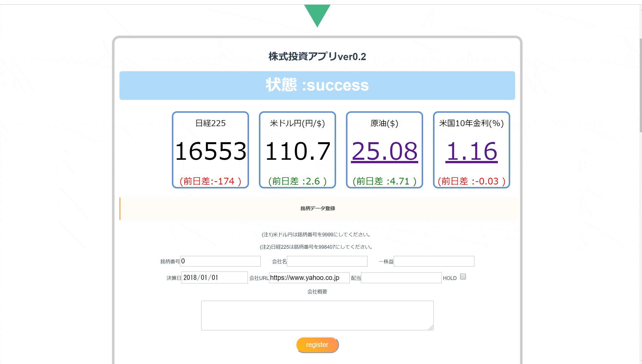Tick the HOLD checkbox

pos(463,276)
